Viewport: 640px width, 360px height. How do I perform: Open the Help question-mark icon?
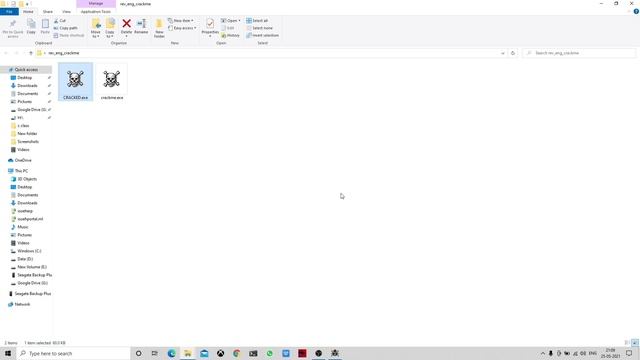636,11
